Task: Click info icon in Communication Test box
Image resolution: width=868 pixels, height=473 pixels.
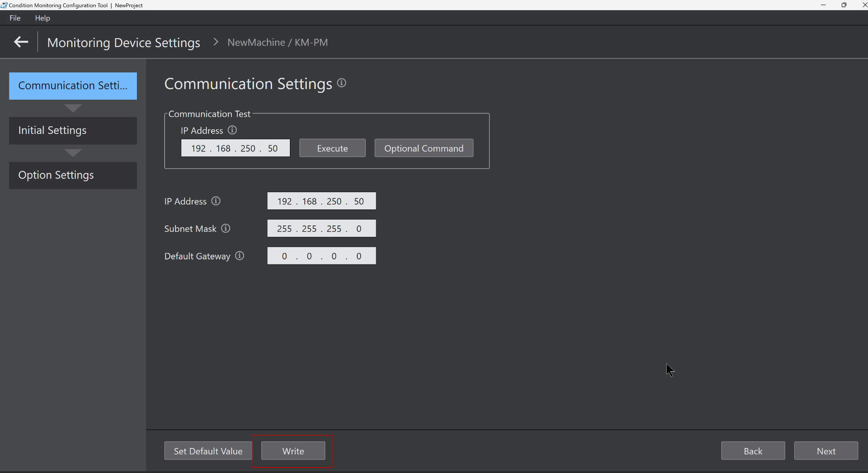Action: click(232, 130)
